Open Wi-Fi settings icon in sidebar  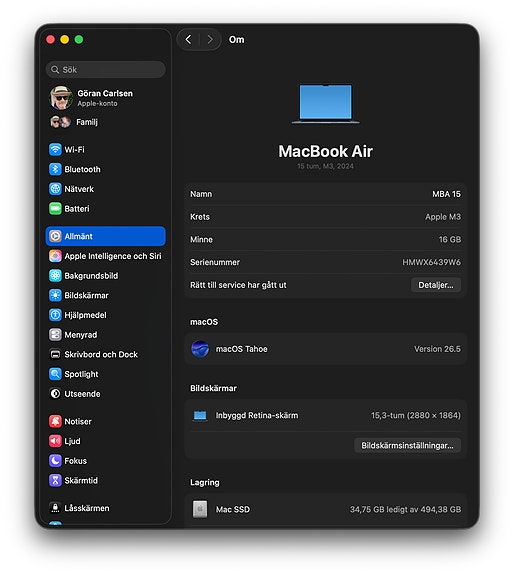pos(55,150)
